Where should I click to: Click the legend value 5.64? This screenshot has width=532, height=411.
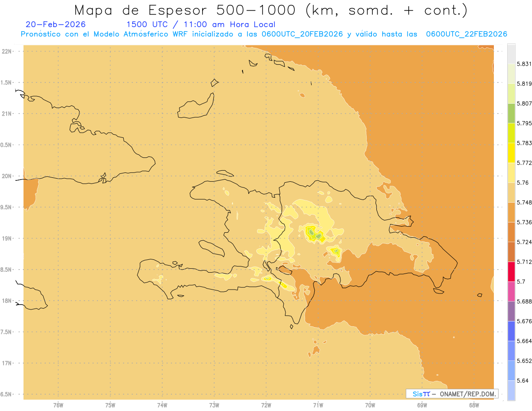click(523, 380)
